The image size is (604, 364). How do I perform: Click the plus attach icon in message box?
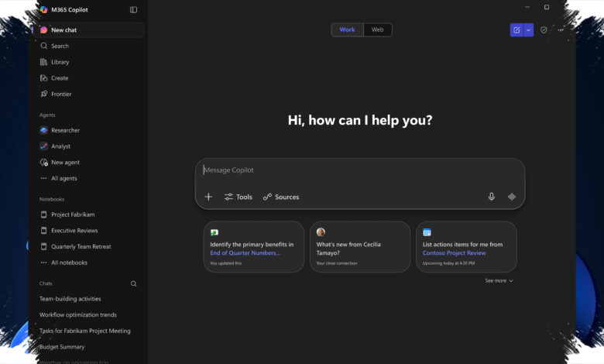[208, 197]
